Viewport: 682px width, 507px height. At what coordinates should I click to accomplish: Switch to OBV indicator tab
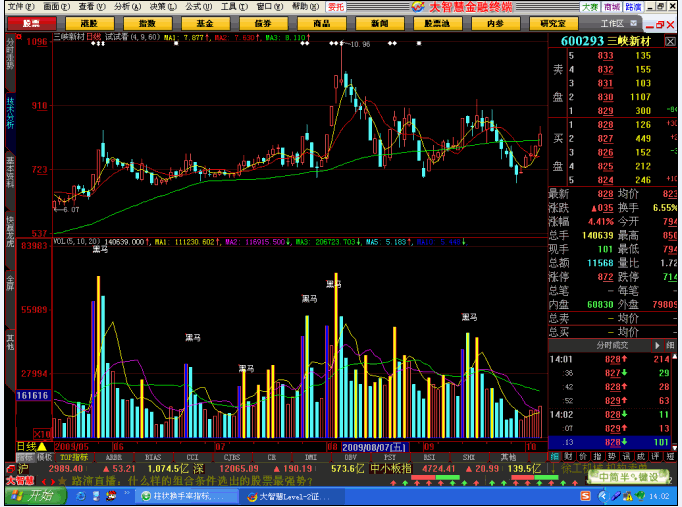[x=351, y=457]
